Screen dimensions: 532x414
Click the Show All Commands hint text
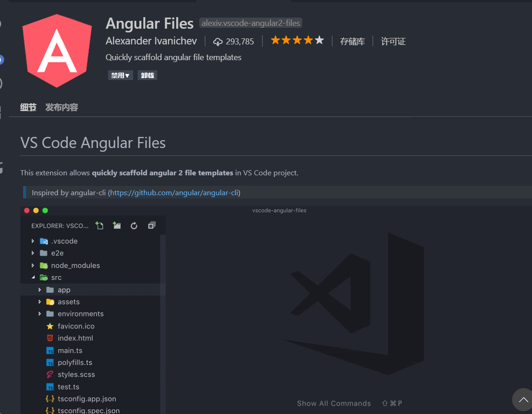[334, 403]
